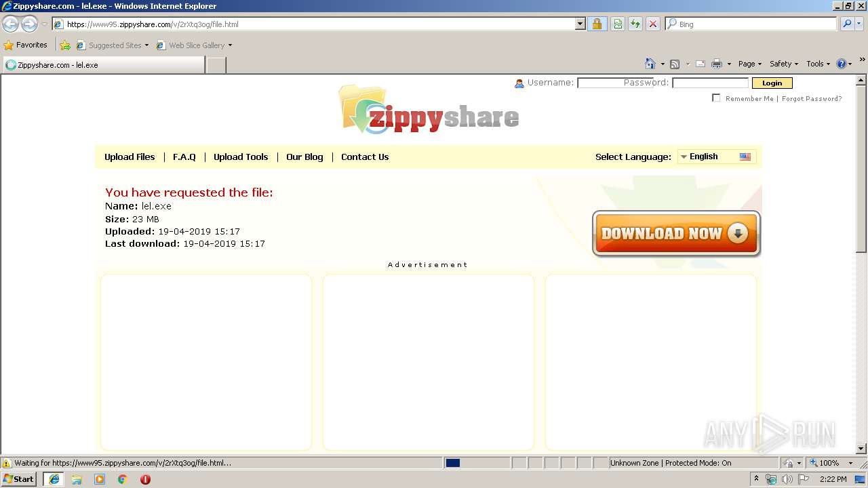Viewport: 868px width, 488px height.
Task: Open the search provider dropdown arrow
Action: pyautogui.click(x=860, y=24)
